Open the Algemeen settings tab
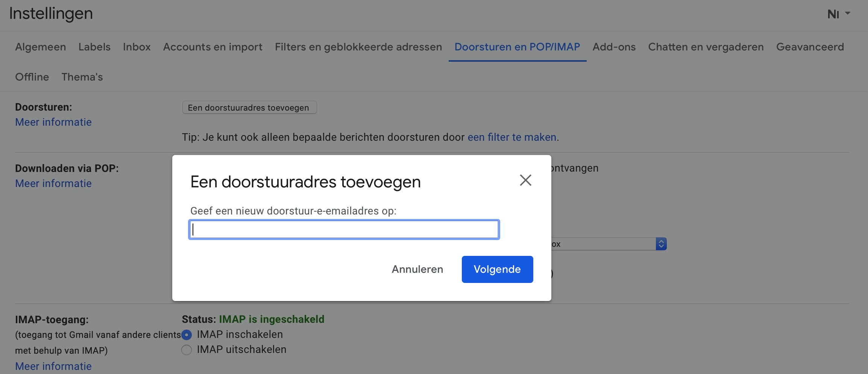 tap(41, 47)
